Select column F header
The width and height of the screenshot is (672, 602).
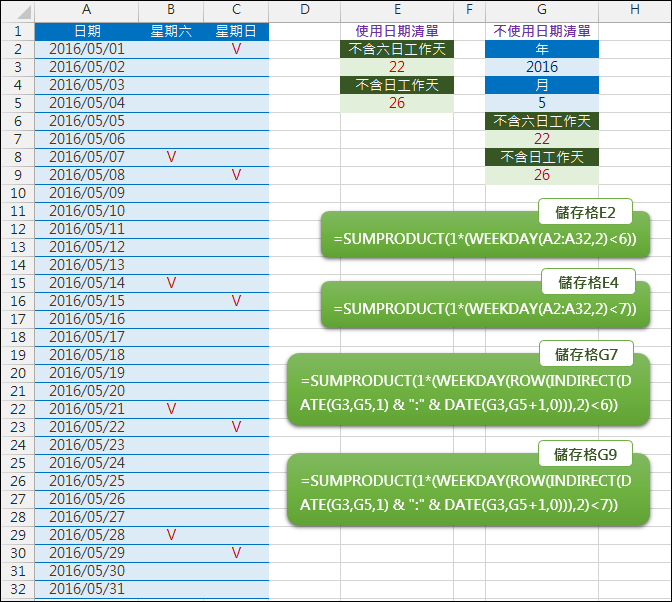[469, 11]
